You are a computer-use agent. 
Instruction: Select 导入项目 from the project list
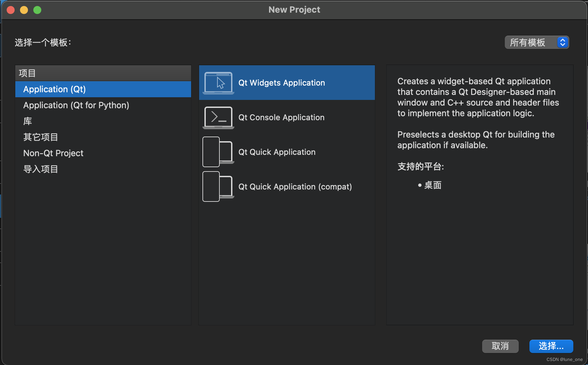(40, 169)
